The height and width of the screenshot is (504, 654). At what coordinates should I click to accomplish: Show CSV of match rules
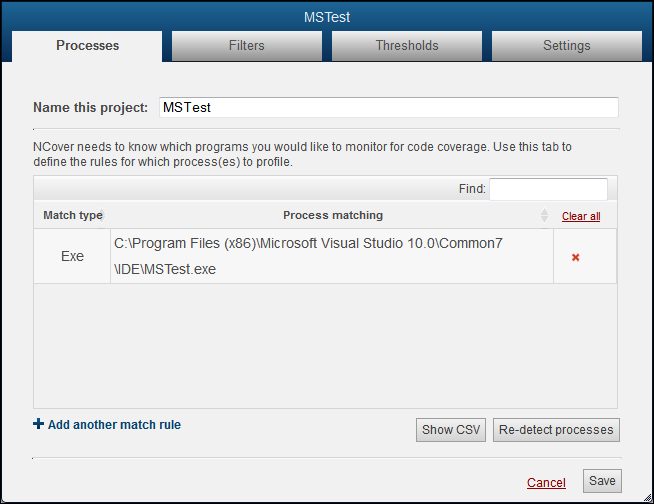click(451, 430)
